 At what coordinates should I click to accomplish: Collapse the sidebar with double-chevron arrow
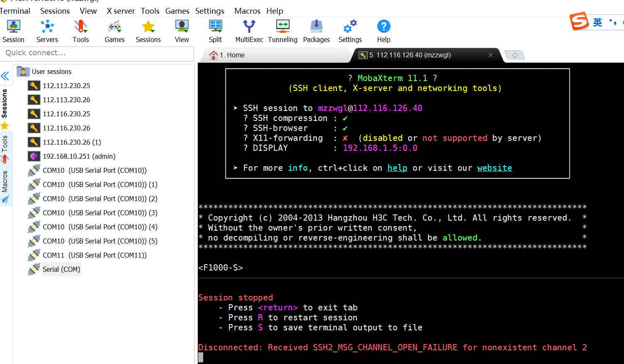[x=5, y=76]
